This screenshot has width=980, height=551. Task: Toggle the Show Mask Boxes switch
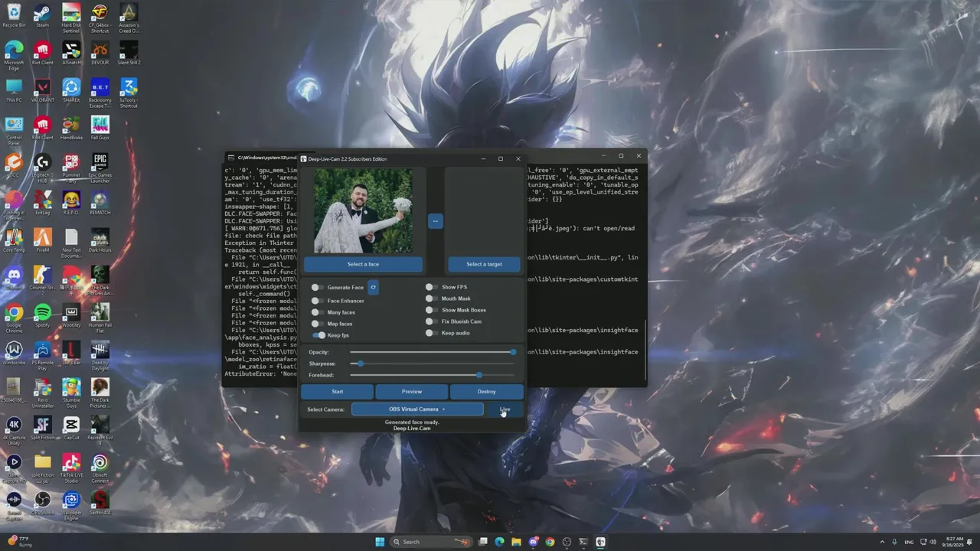(x=431, y=310)
